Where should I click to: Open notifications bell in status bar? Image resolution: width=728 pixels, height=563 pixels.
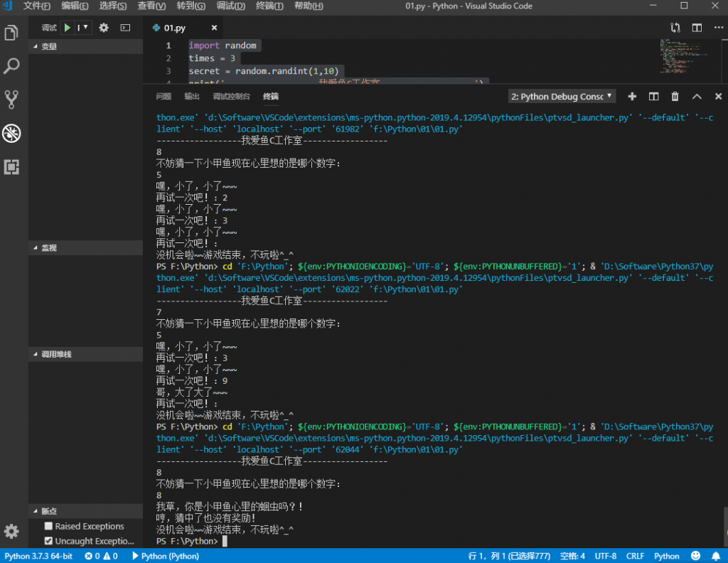[x=716, y=556]
